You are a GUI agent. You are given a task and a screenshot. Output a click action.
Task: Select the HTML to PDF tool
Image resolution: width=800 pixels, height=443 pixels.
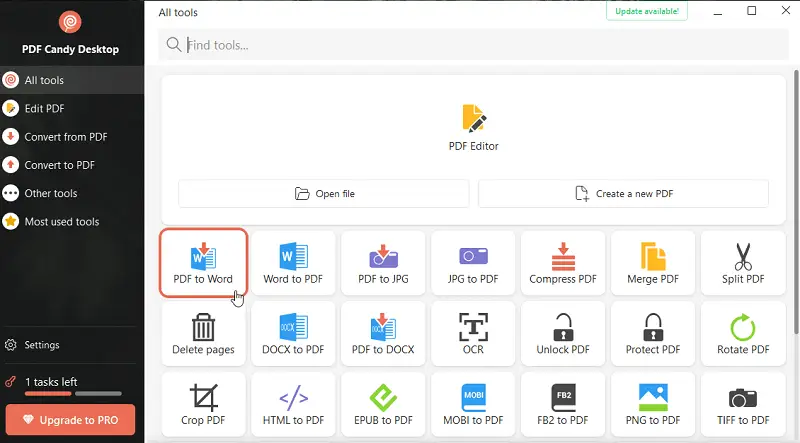293,404
